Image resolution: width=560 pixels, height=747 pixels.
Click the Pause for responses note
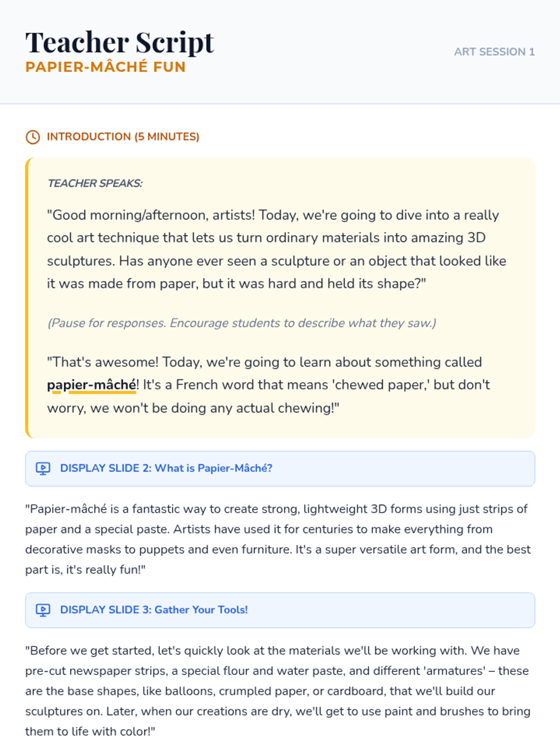(x=242, y=323)
